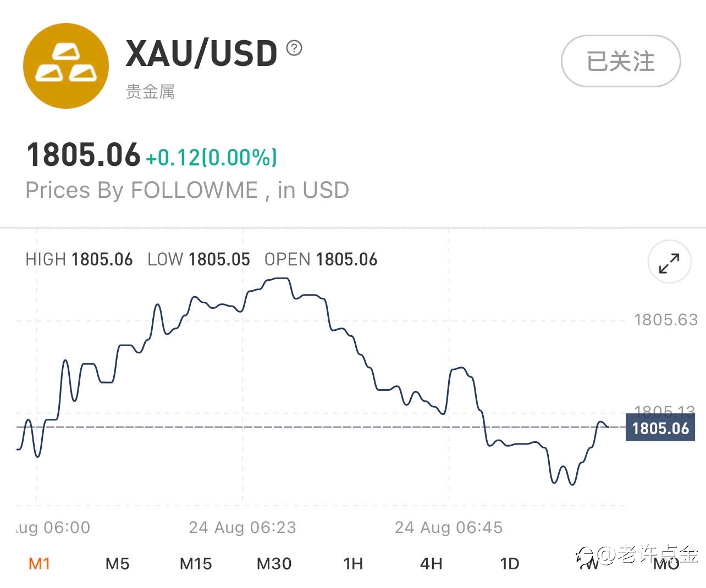Tap the gold bars XAU/USD logo
Screen dimensions: 706x588
pyautogui.click(x=66, y=66)
